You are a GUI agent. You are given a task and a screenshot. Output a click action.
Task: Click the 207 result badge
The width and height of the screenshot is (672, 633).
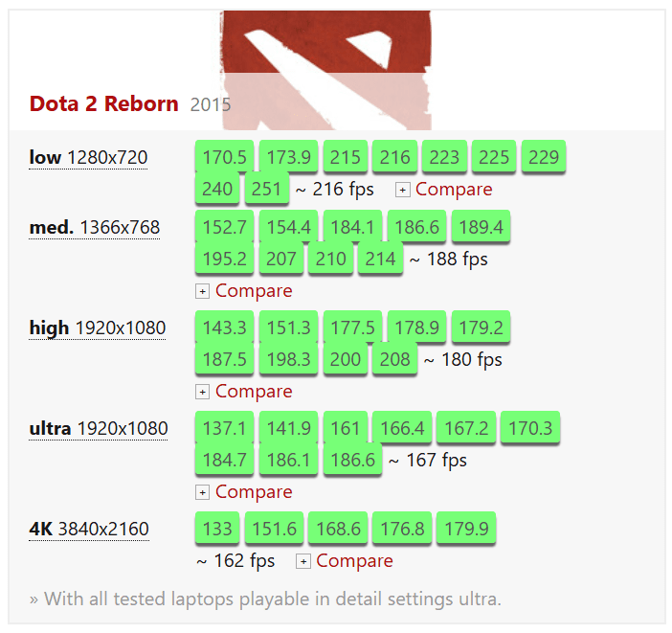[x=281, y=259]
